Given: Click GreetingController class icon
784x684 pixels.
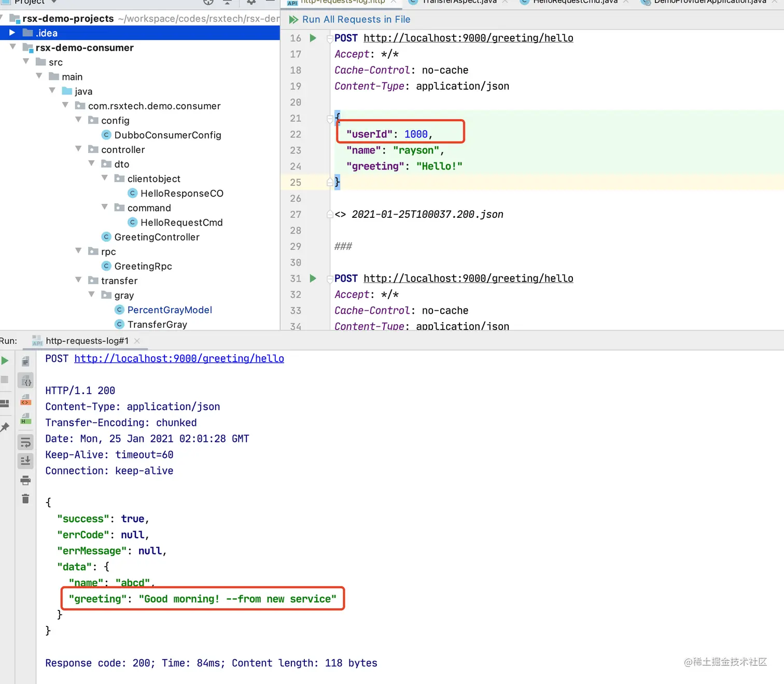Looking at the screenshot, I should (x=106, y=236).
